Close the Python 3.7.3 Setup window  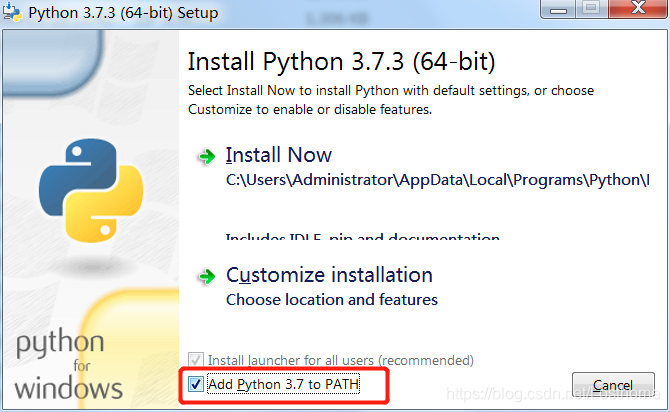coord(638,8)
